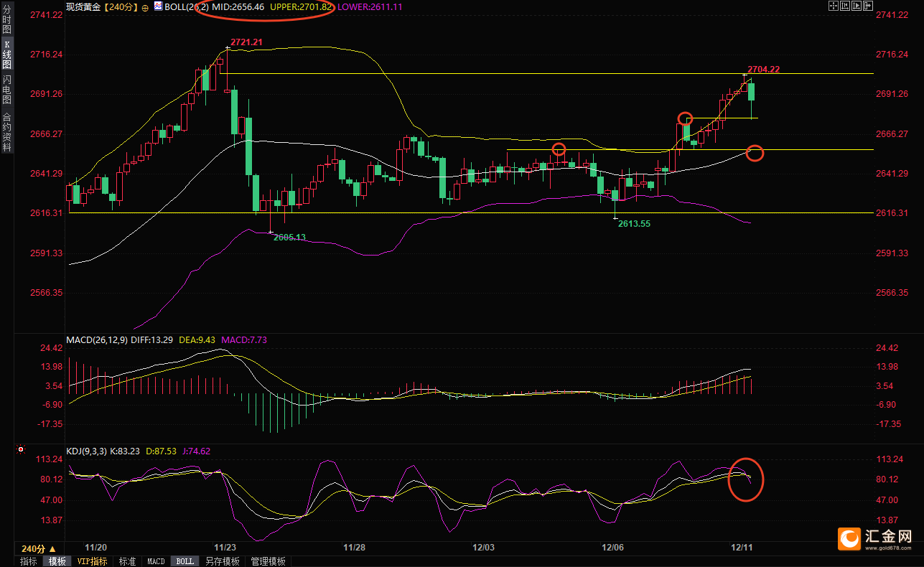Screen dimensions: 924x567
Task: Click the 11/28 date on the time axis
Action: click(x=355, y=547)
